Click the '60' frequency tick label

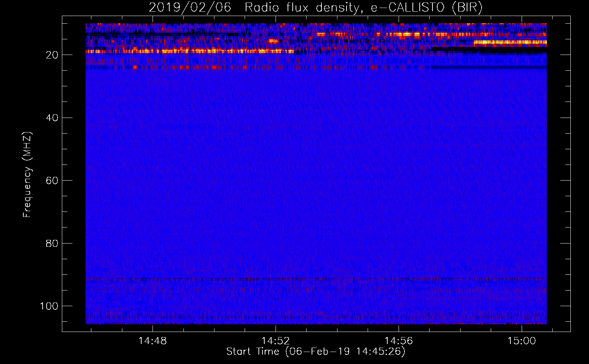point(52,181)
